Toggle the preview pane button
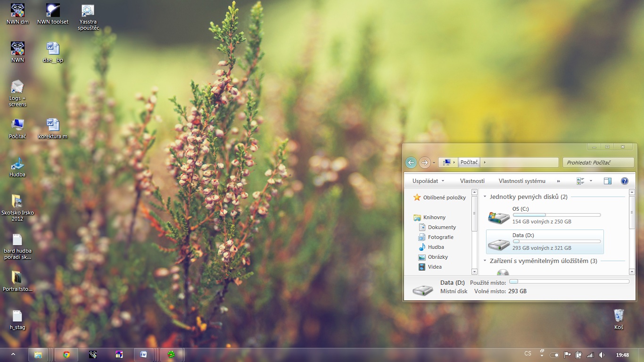 pos(608,181)
